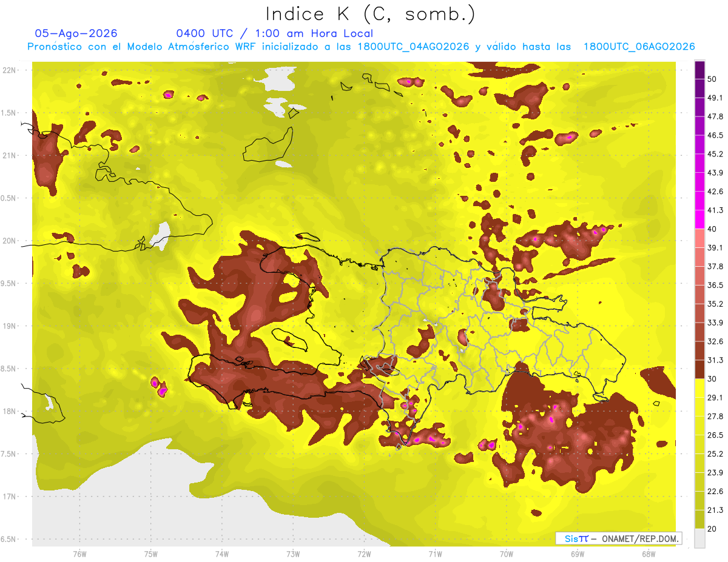Click the 76W longitude axis label
728x562 pixels.
(79, 554)
